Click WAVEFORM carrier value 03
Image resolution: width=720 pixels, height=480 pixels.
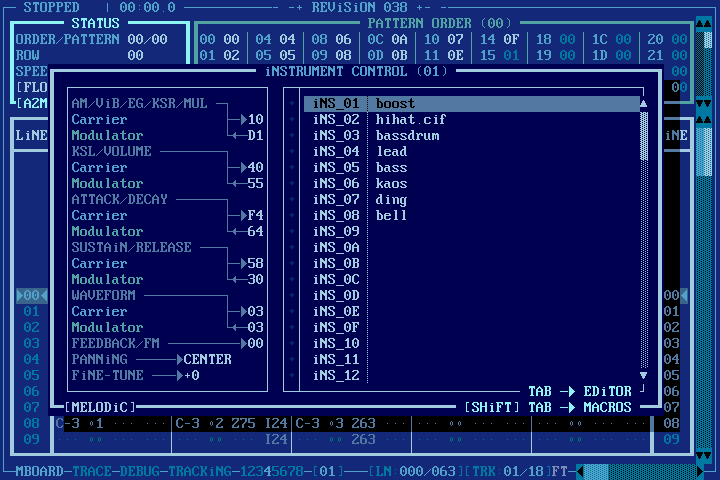coord(256,311)
